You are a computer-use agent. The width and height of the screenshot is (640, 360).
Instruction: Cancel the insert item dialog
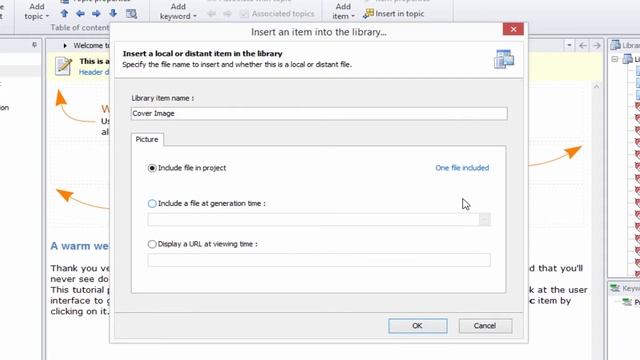point(485,326)
